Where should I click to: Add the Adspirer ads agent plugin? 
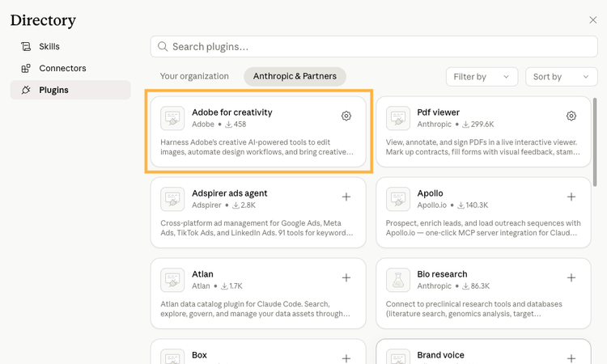coord(346,197)
